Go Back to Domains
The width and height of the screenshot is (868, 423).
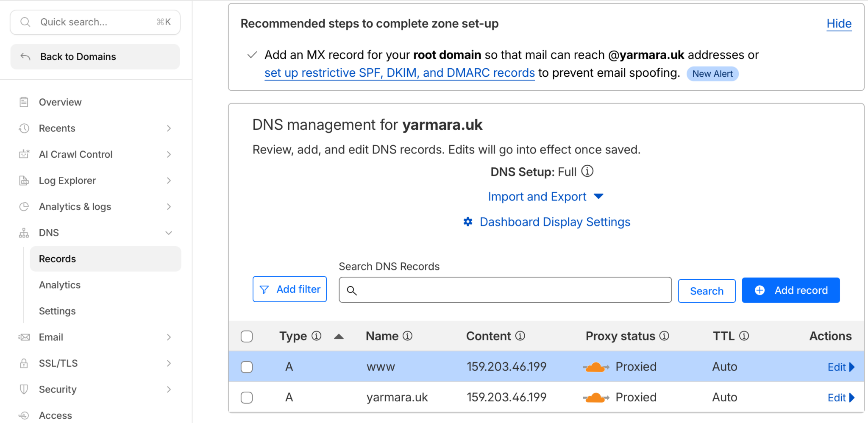[x=95, y=57]
